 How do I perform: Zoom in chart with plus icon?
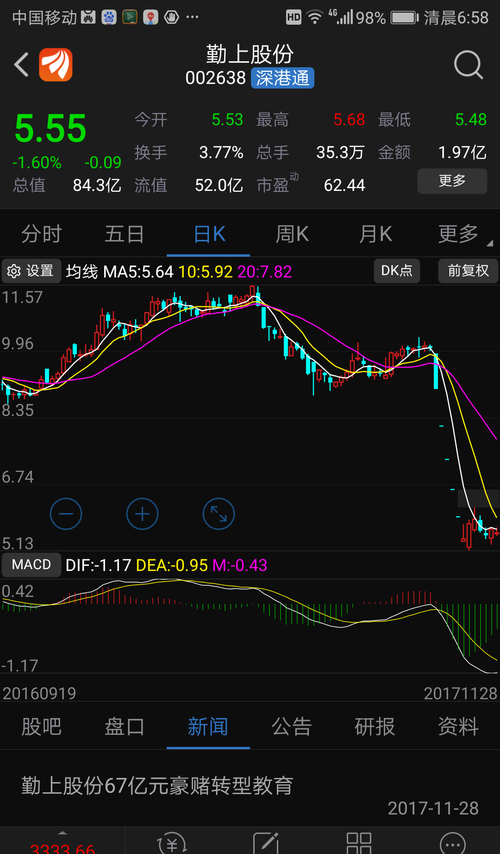pyautogui.click(x=142, y=514)
